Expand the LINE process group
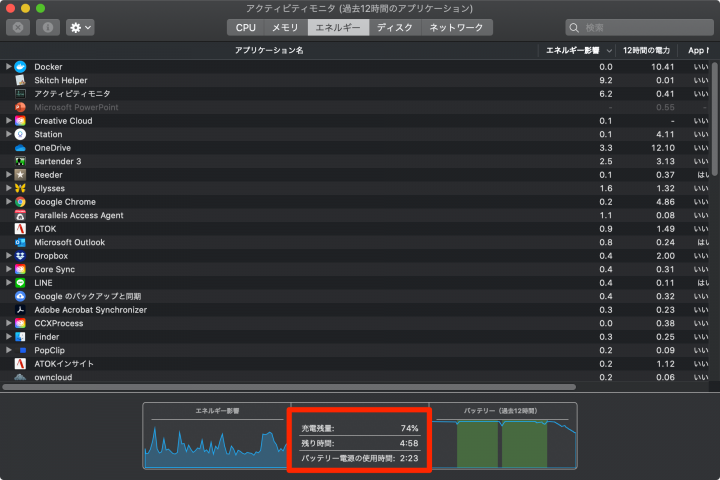The image size is (720, 480). 8,283
